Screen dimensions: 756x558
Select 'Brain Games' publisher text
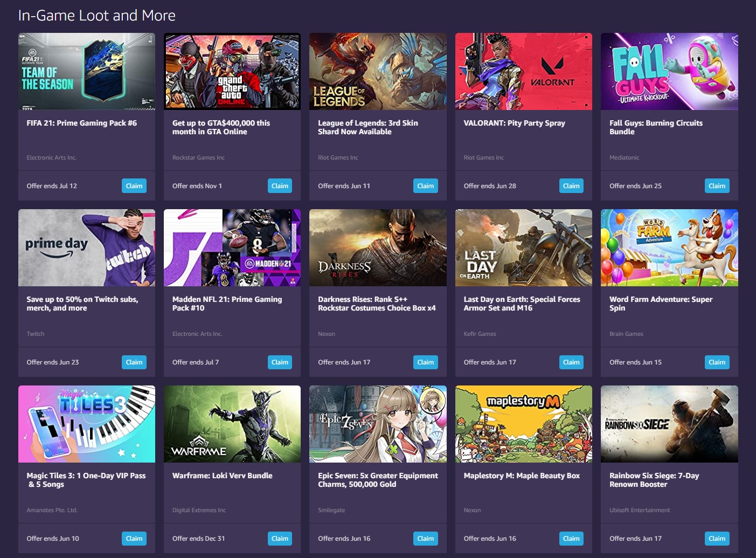[626, 334]
